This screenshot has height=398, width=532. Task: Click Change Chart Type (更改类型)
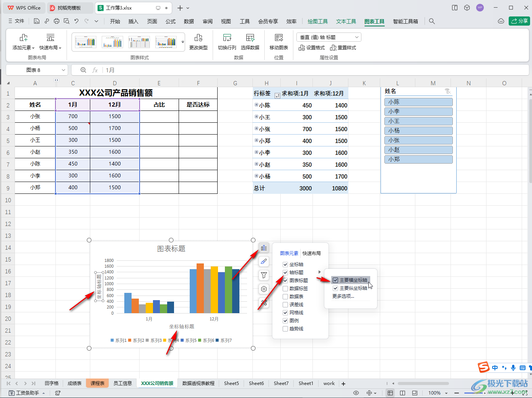198,42
